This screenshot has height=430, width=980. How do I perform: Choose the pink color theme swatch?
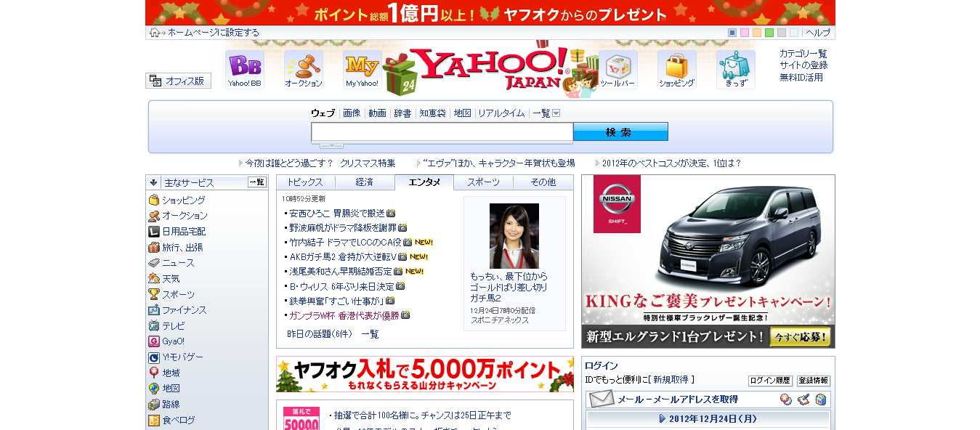point(745,33)
